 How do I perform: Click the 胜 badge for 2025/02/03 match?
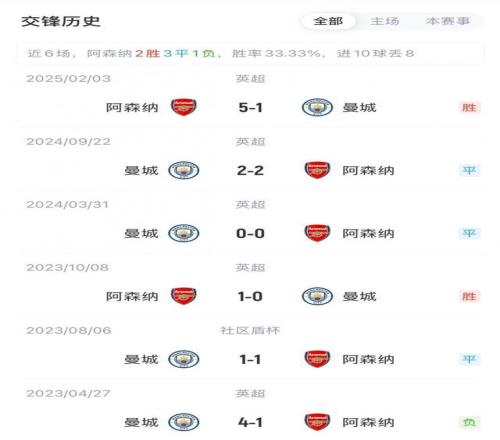click(469, 108)
